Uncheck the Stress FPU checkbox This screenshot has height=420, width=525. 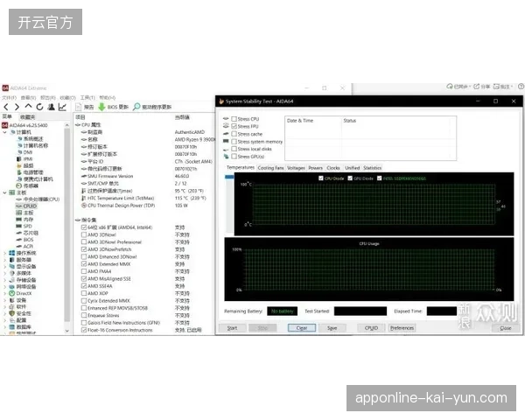[234, 126]
